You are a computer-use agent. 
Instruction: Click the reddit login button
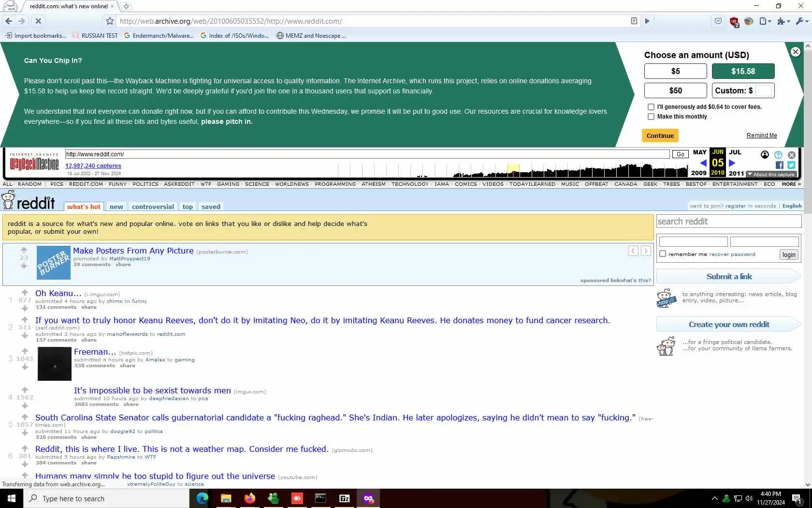tap(789, 255)
